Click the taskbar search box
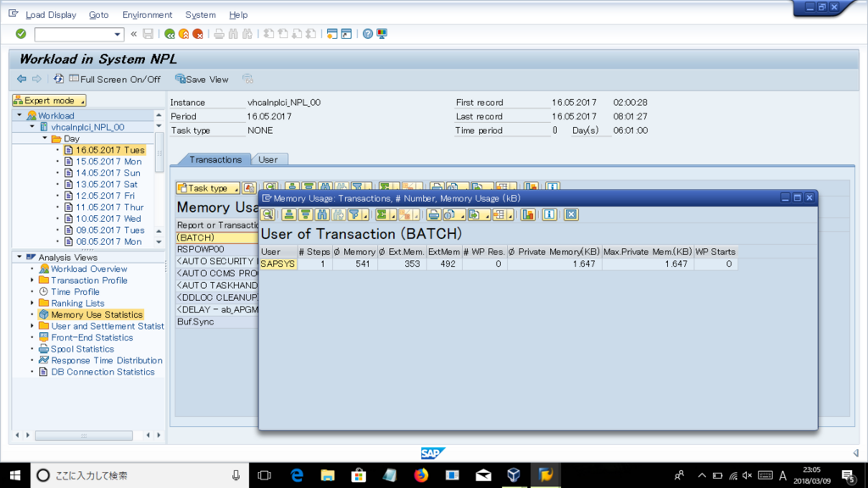The width and height of the screenshot is (868, 488). [x=140, y=475]
